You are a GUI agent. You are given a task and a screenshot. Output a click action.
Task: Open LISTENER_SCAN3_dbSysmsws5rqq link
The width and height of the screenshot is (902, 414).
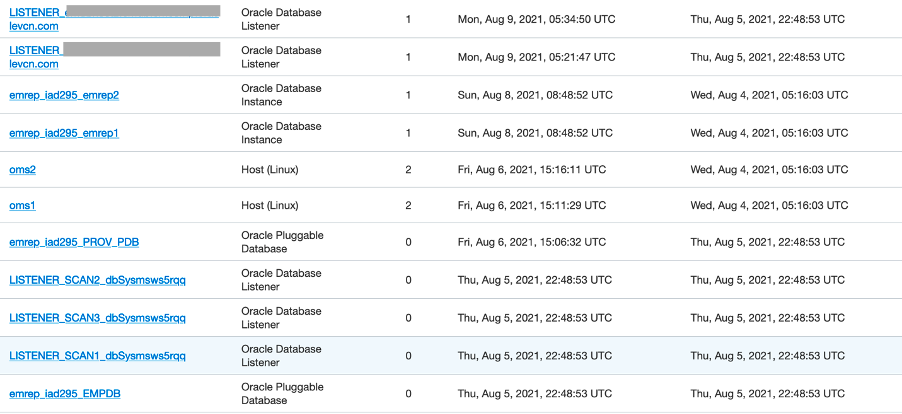(97, 318)
